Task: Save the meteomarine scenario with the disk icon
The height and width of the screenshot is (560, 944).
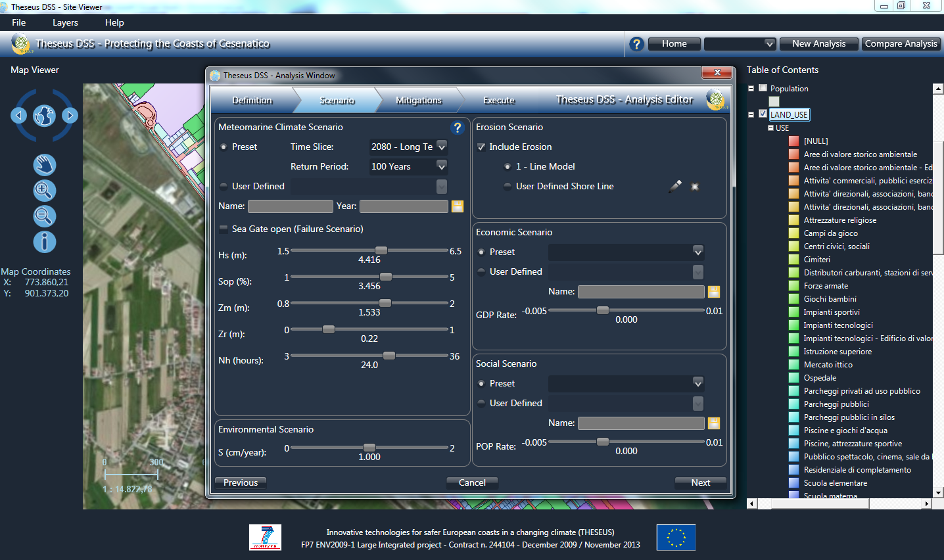Action: pyautogui.click(x=458, y=206)
